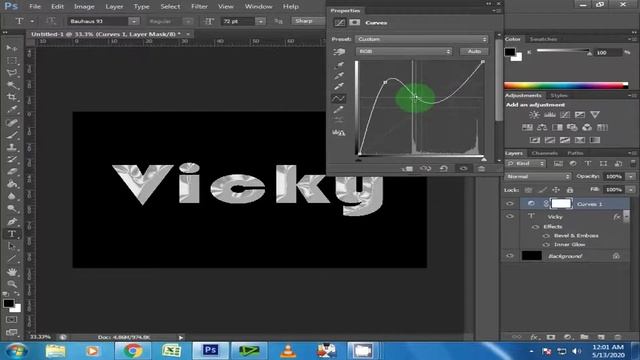
Task: Hide the Curves 1 layer
Action: [x=510, y=203]
